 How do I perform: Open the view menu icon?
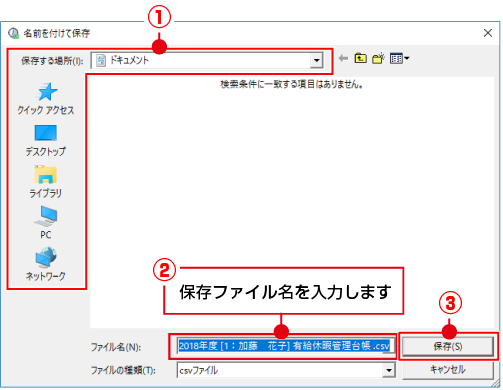399,59
